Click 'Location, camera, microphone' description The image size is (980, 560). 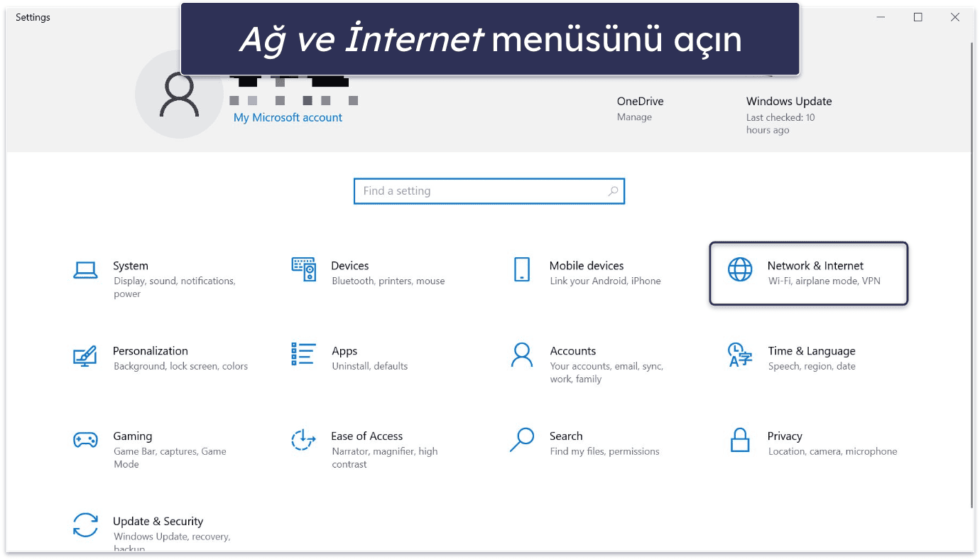[833, 451]
